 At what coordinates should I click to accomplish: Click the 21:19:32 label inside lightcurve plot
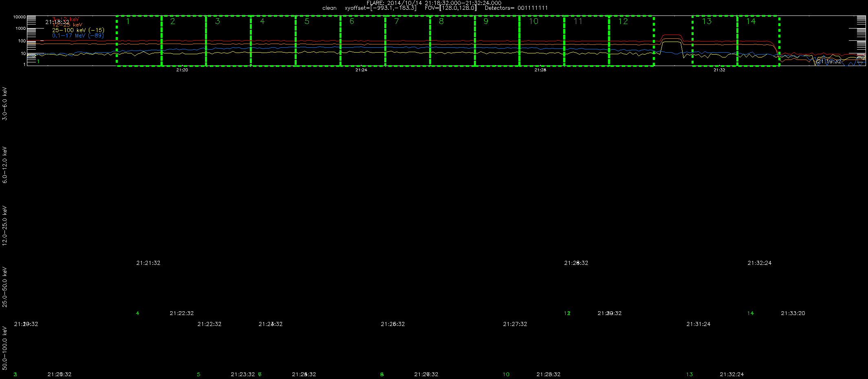(x=829, y=61)
